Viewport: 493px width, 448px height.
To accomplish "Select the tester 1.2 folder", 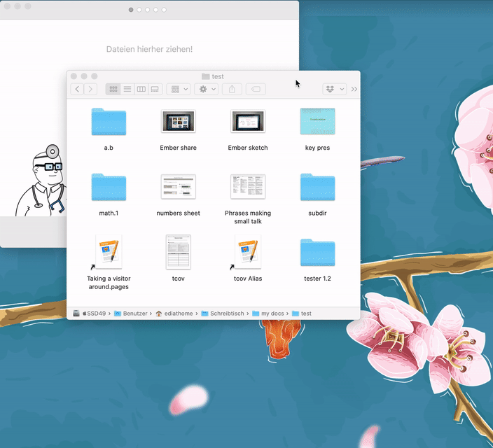I will click(317, 253).
